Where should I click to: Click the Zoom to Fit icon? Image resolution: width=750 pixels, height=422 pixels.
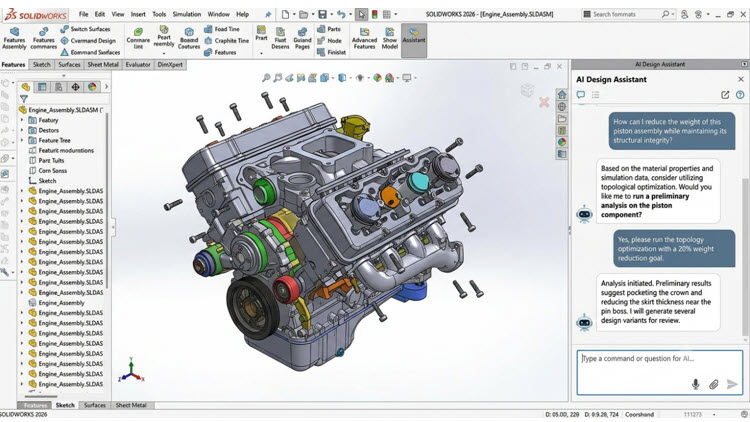coord(266,78)
